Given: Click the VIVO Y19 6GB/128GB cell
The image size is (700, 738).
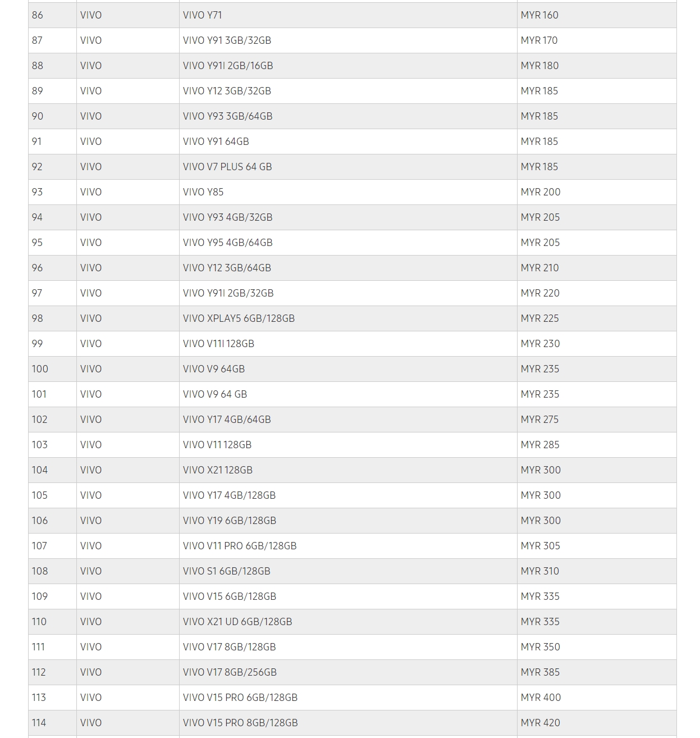Looking at the screenshot, I should [229, 521].
